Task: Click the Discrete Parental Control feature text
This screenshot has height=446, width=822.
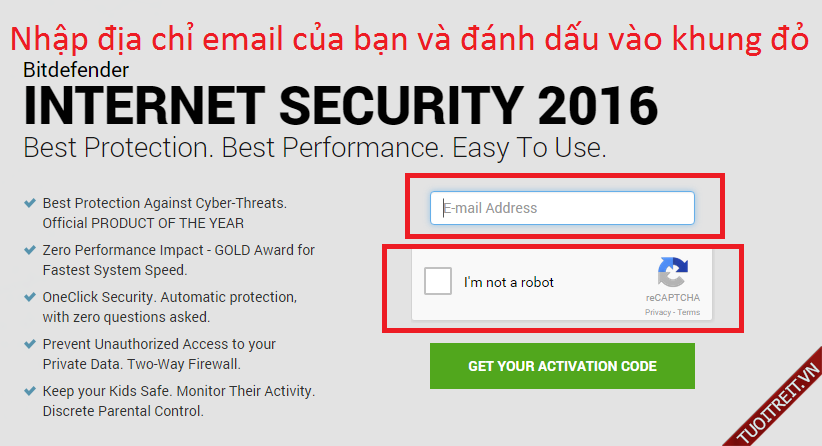Action: (x=122, y=410)
